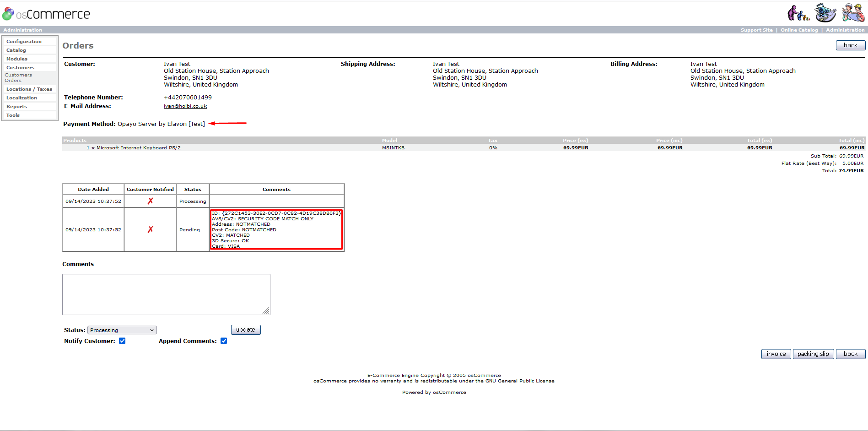The image size is (868, 431).
Task: Select the Customers sub-link in the sidebar
Action: (18, 75)
